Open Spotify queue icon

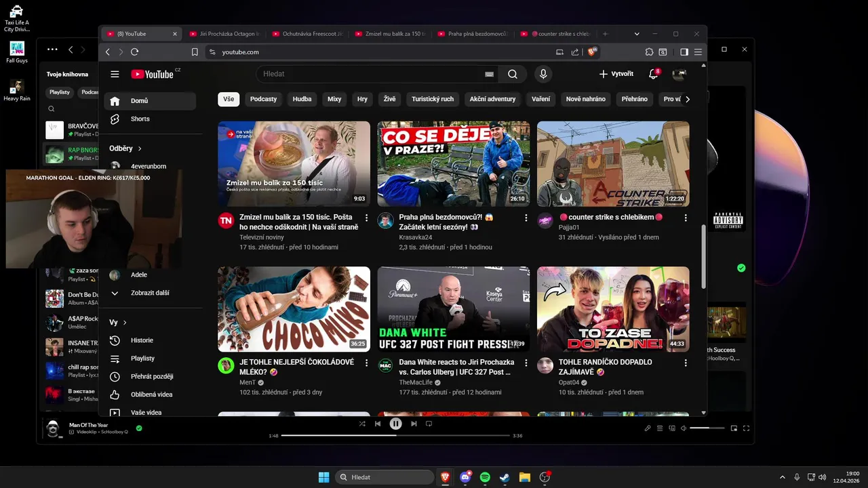[660, 428]
